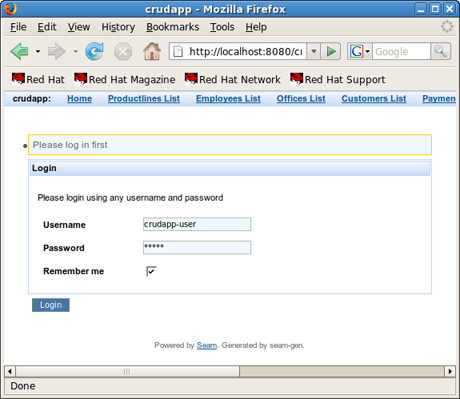
Task: Open the File menu
Action: (18, 27)
